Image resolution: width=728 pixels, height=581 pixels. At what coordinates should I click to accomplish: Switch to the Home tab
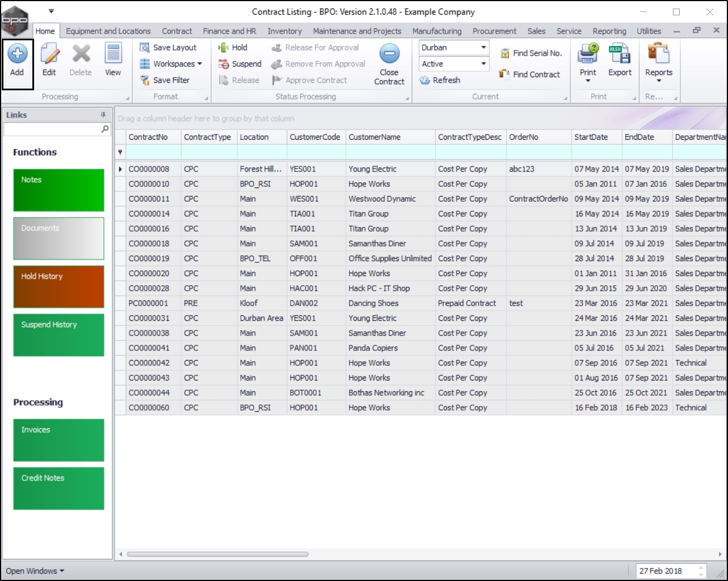45,31
